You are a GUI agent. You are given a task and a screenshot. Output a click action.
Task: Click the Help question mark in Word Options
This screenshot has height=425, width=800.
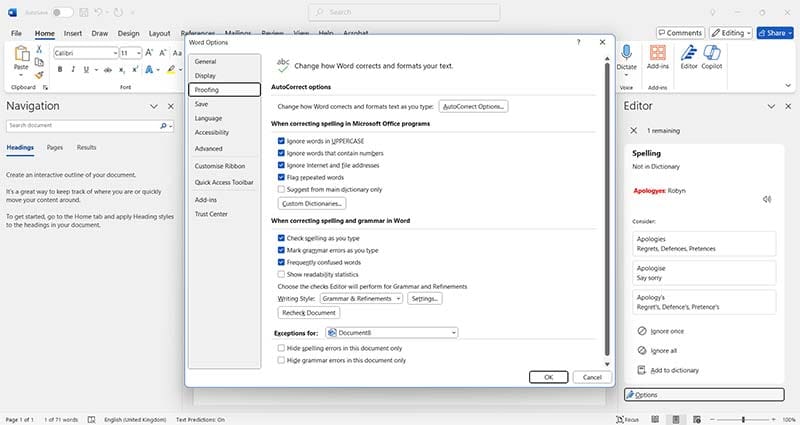click(x=579, y=42)
